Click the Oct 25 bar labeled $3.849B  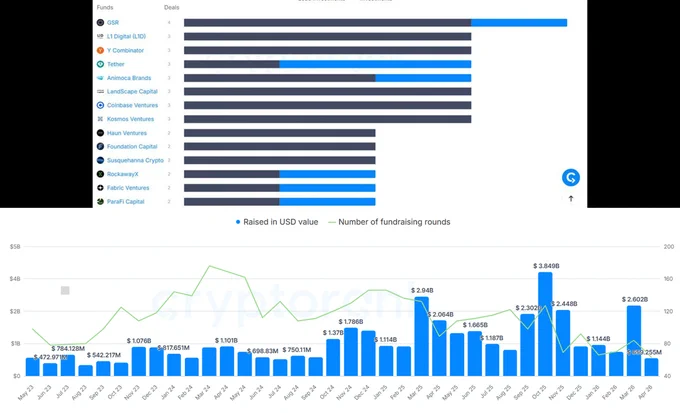[x=545, y=324]
